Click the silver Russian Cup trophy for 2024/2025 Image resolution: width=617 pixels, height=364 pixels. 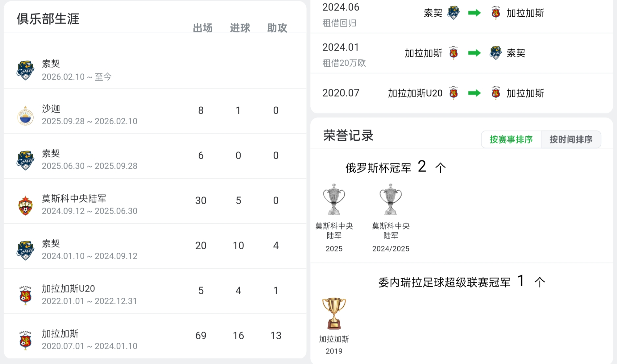391,199
